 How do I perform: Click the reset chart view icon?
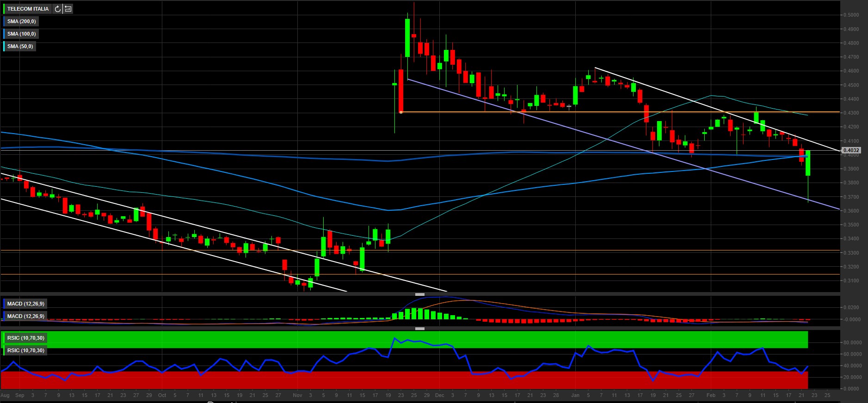[68, 9]
